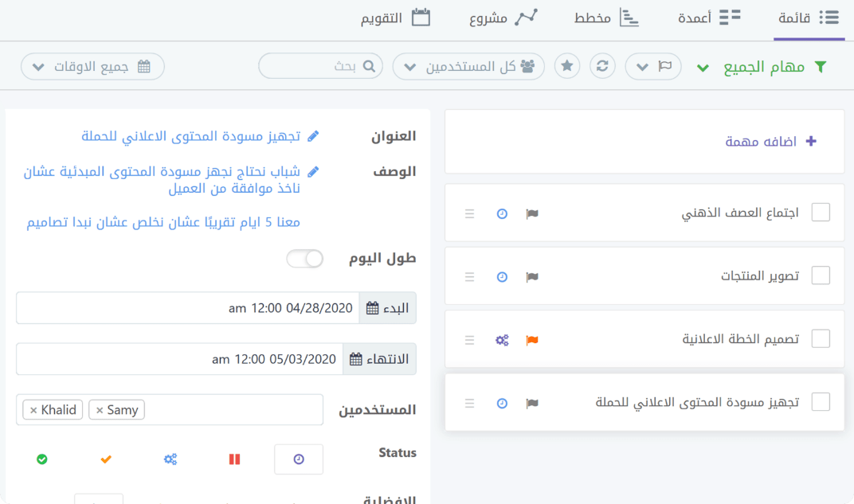Click the orange flag on تصميم الخطة الاعلانية
854x504 pixels.
pos(532,340)
